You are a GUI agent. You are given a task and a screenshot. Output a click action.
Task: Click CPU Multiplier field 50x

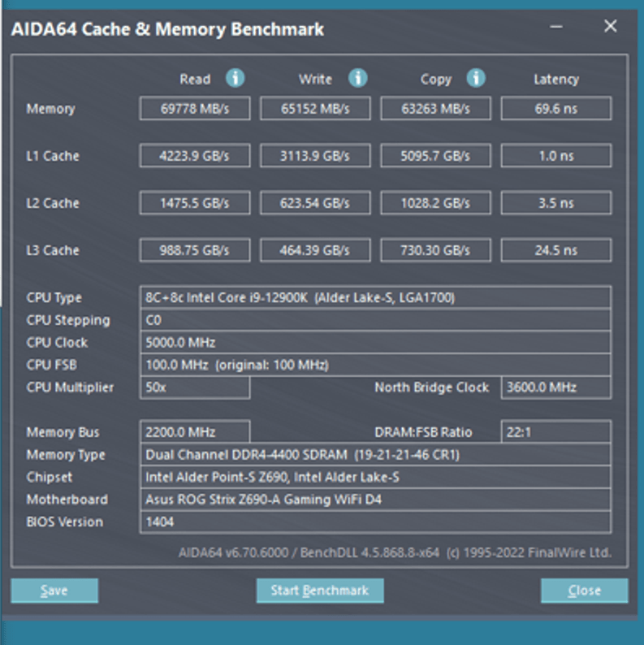point(195,387)
